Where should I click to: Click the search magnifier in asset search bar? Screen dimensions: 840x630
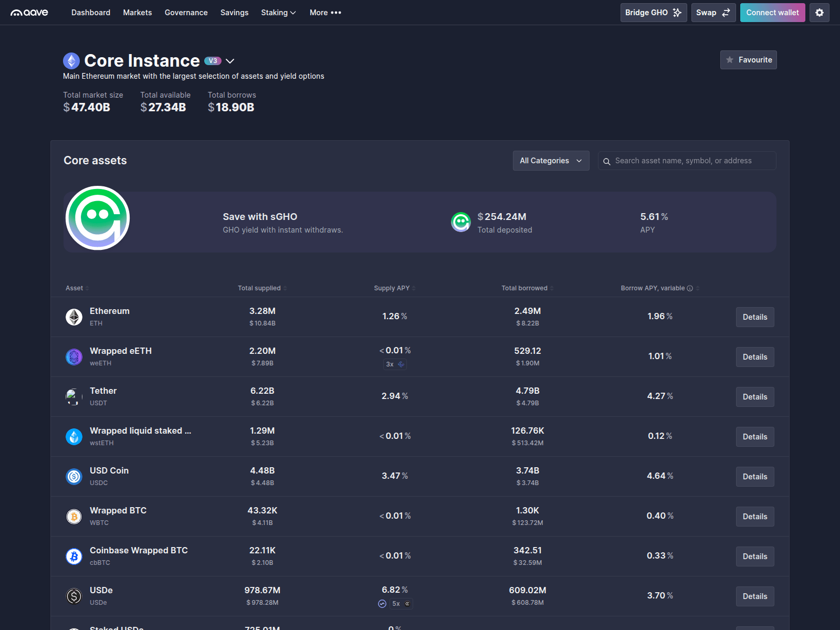pyautogui.click(x=607, y=161)
